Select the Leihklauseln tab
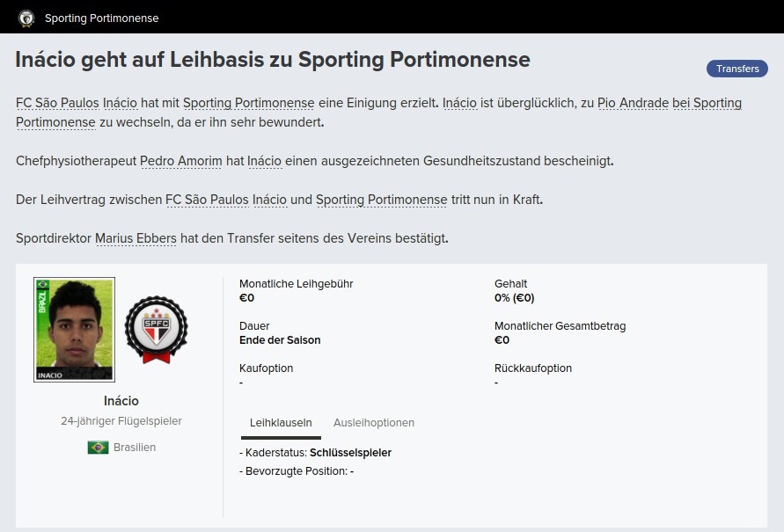The image size is (784, 532). click(281, 423)
